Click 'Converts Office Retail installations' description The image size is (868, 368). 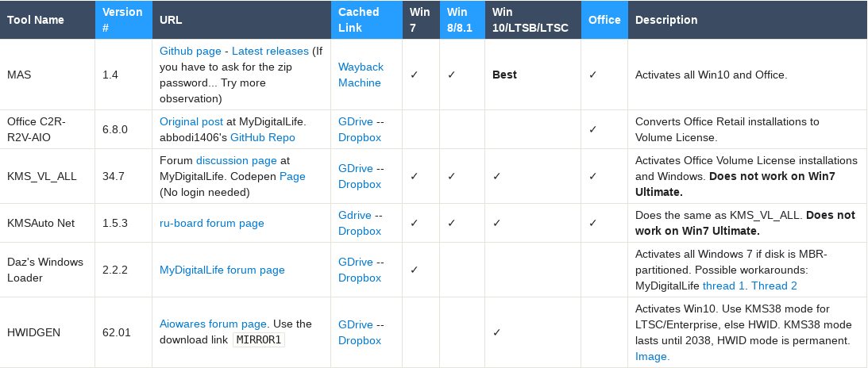727,129
